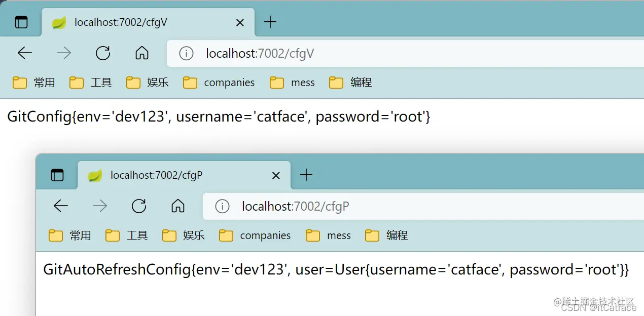Open 工具 bookmark folder in cfgV window
This screenshot has height=316, width=644.
pyautogui.click(x=91, y=83)
